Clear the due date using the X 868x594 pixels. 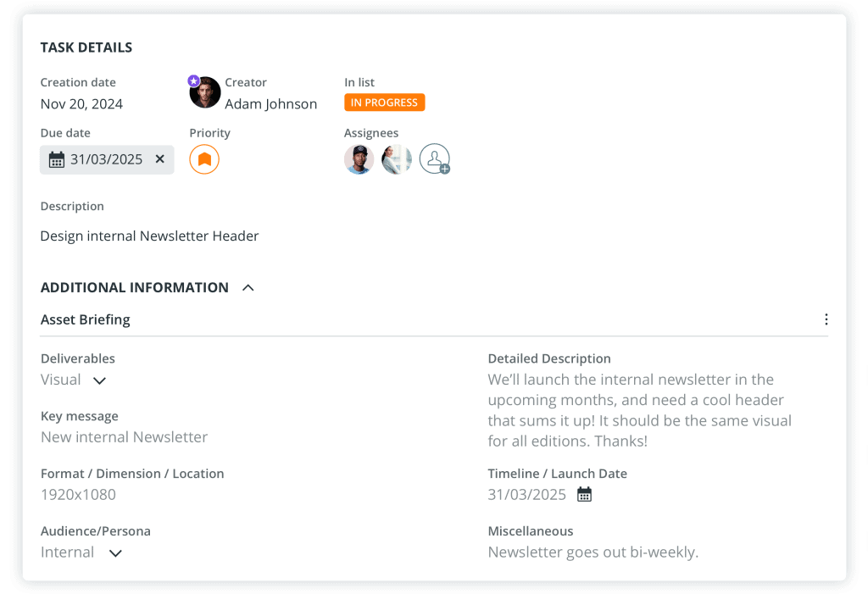tap(159, 159)
